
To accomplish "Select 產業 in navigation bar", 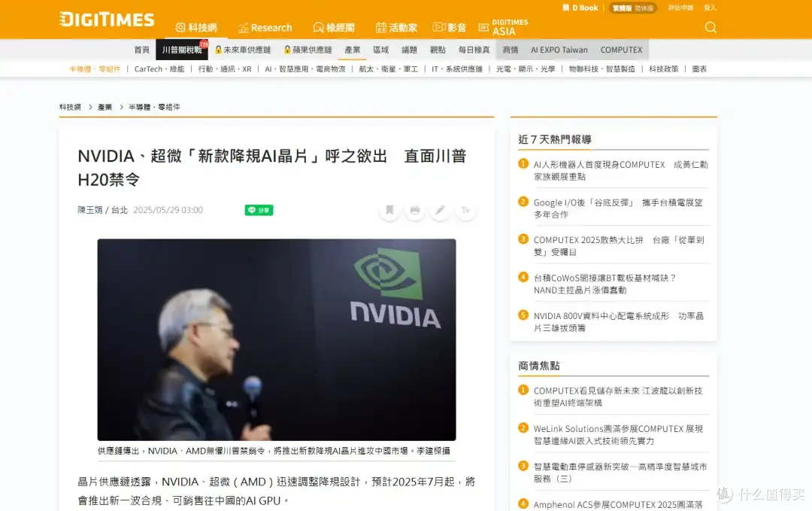I will pyautogui.click(x=353, y=50).
